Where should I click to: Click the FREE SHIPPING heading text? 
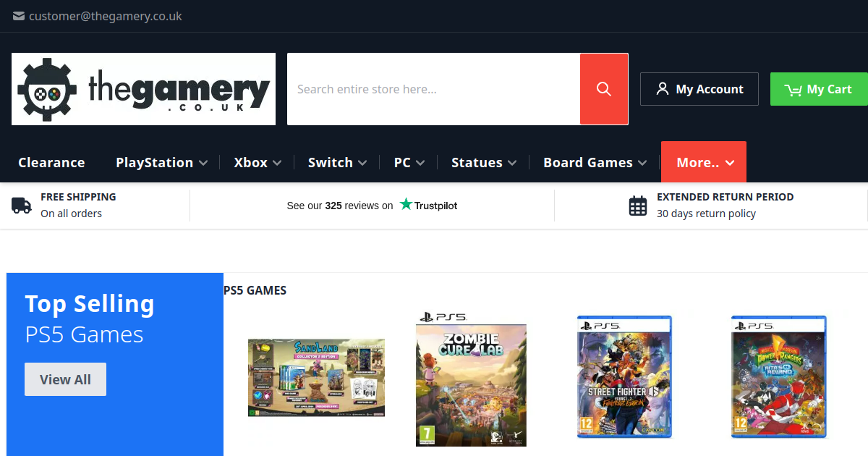click(78, 197)
